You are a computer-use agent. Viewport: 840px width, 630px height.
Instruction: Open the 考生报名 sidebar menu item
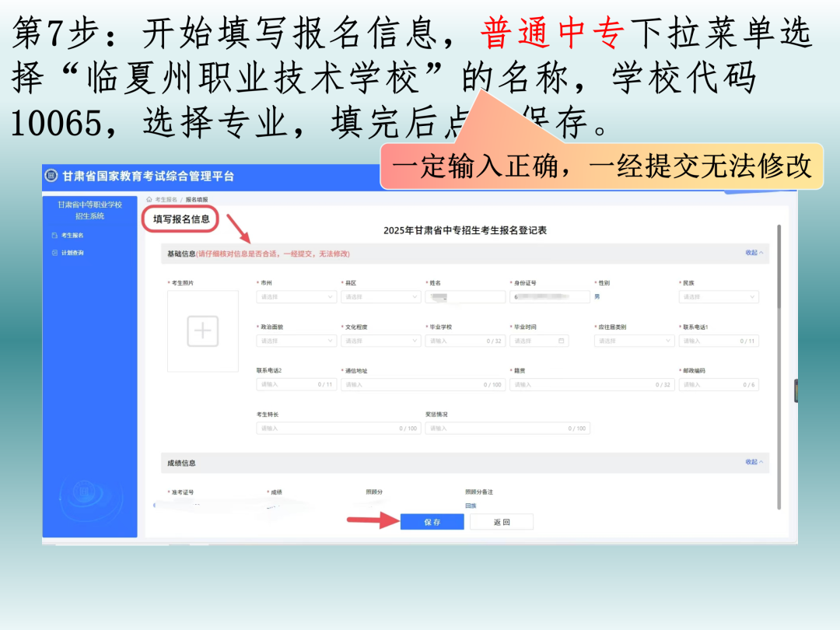click(x=72, y=235)
